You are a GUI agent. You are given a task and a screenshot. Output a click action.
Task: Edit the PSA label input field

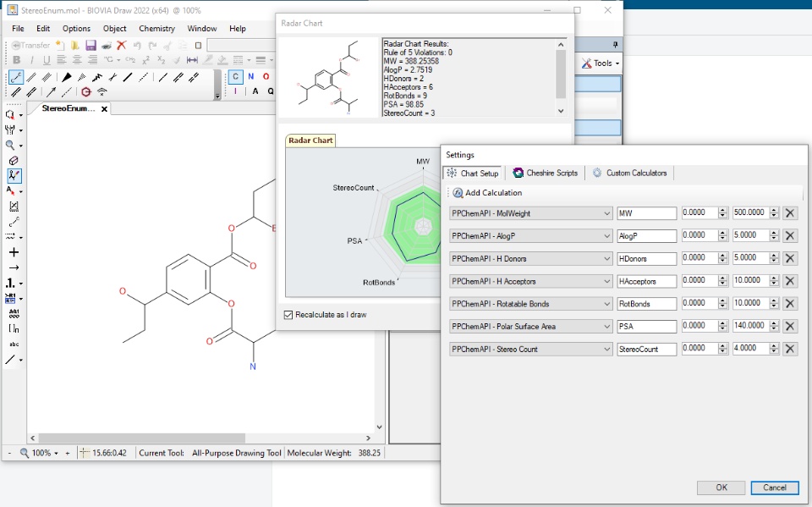[x=647, y=327]
